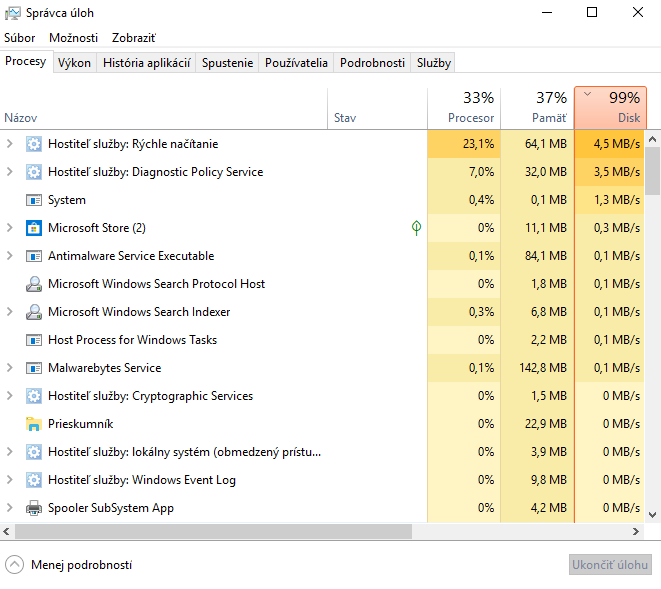Select the Procesy tab

pyautogui.click(x=26, y=62)
